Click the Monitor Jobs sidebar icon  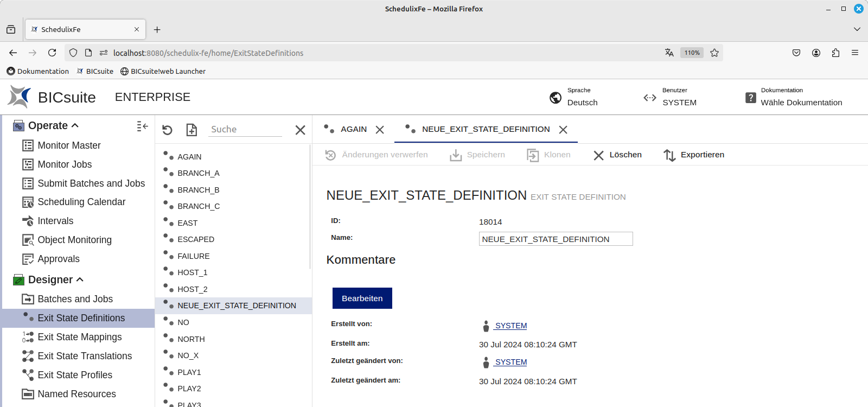coord(28,164)
